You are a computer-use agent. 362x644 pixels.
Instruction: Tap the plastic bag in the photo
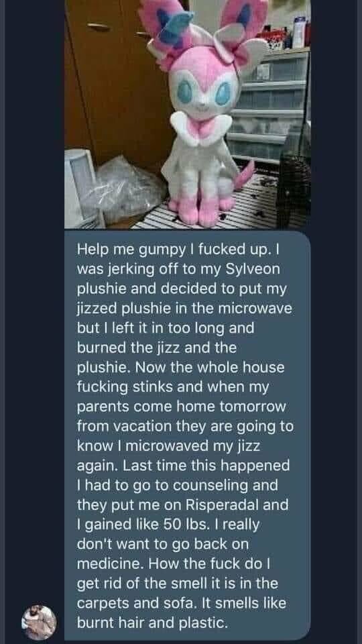pos(123,190)
